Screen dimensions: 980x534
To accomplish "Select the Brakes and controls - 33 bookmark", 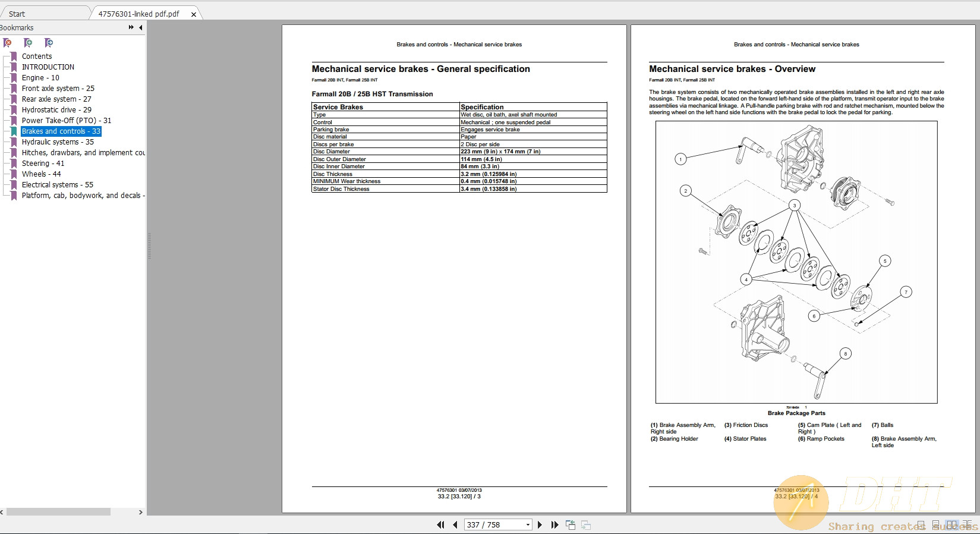I will click(61, 131).
